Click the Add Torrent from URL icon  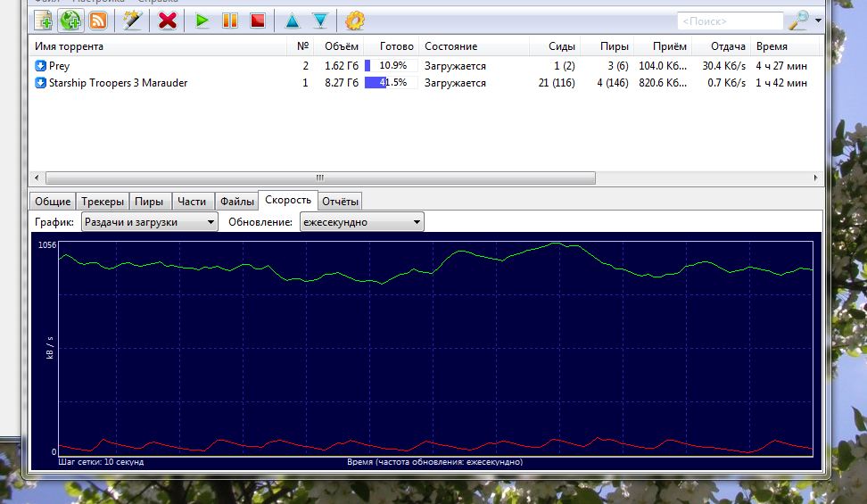pos(70,20)
